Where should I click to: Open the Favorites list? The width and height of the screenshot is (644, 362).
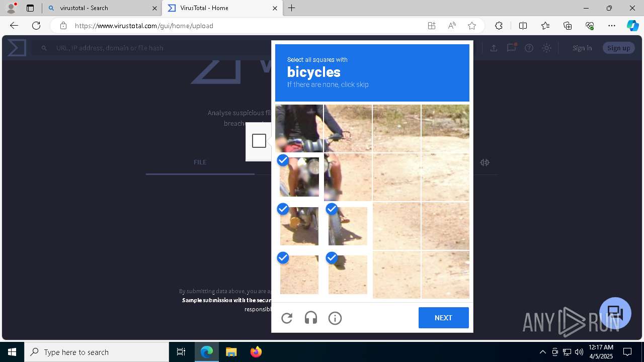(x=545, y=26)
